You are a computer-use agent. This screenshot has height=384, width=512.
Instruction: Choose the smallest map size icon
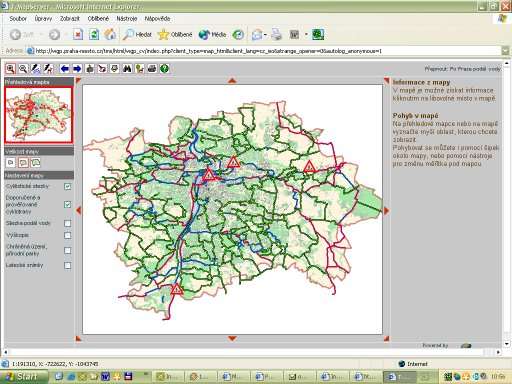[11, 163]
